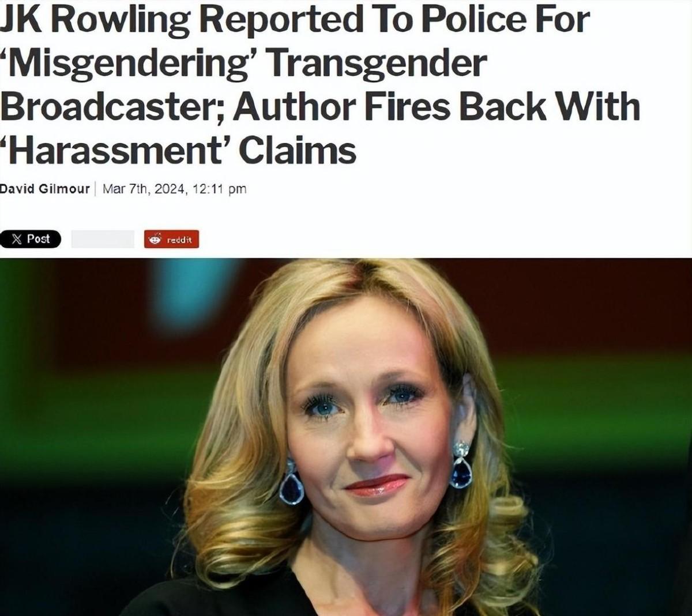This screenshot has width=692, height=616.
Task: Click the reddit alien icon
Action: coord(155,239)
